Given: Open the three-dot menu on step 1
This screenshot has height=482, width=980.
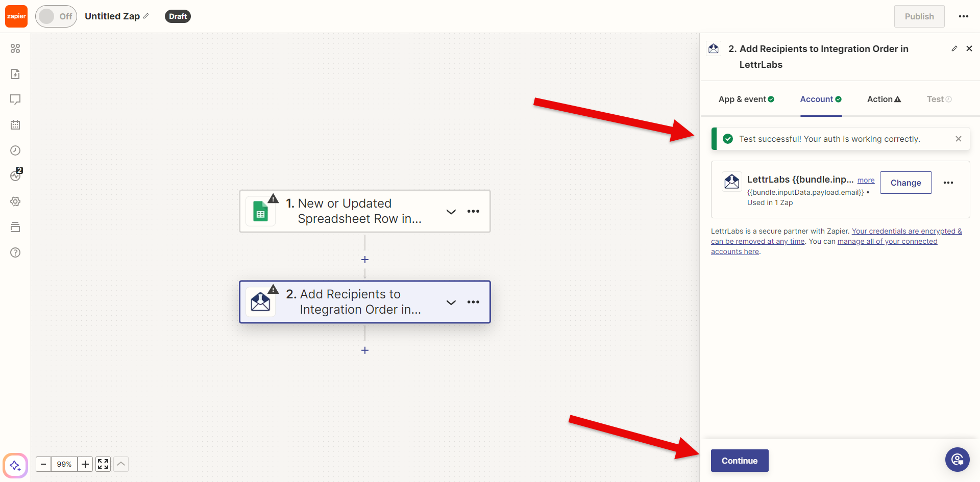Looking at the screenshot, I should 473,211.
